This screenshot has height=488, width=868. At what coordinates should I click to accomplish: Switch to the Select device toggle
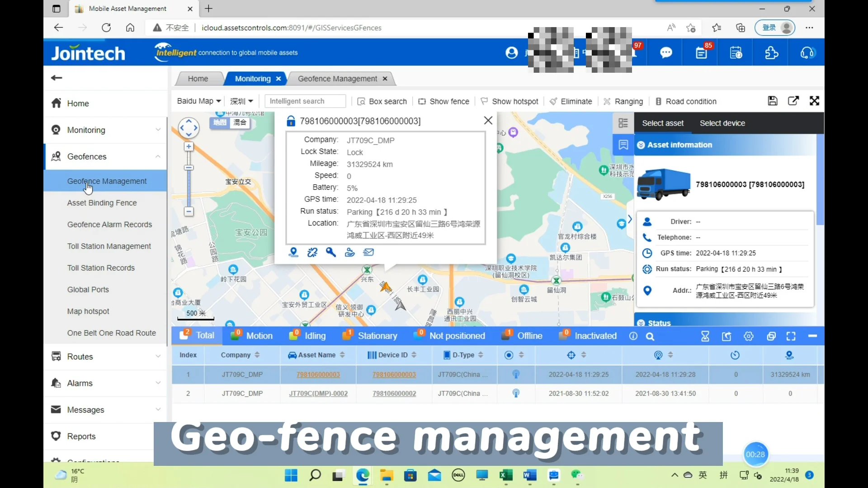click(x=722, y=123)
